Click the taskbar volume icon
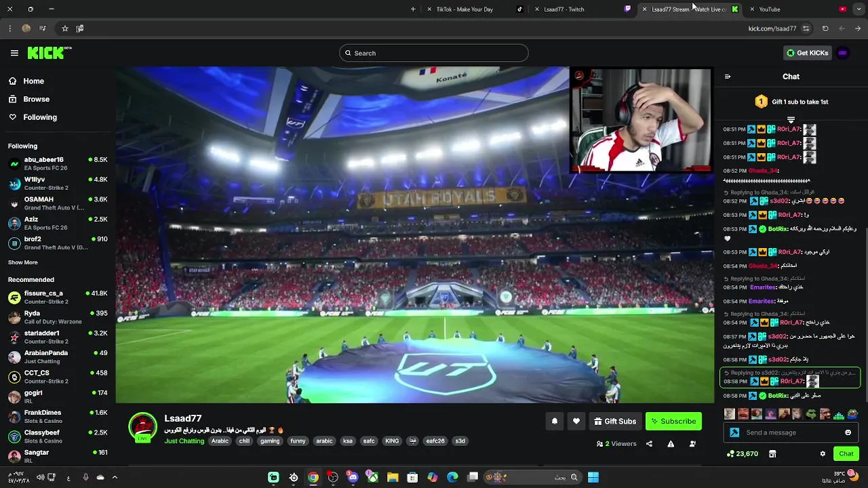Viewport: 868px width, 488px height. point(40,477)
